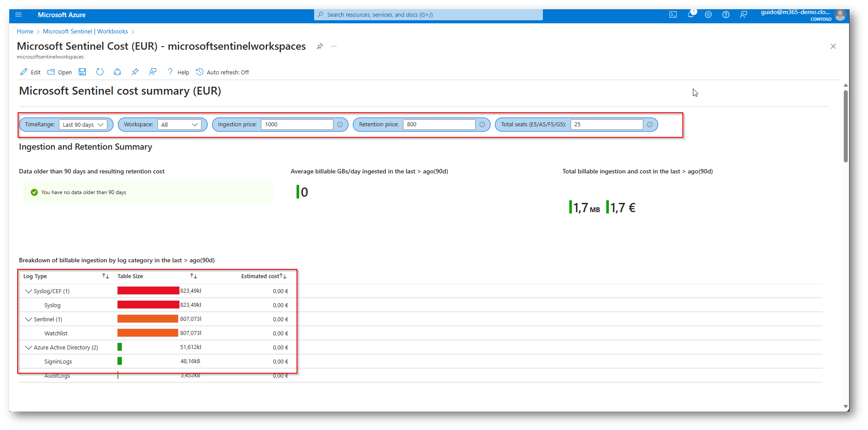Sort table by Table Size

click(x=194, y=276)
